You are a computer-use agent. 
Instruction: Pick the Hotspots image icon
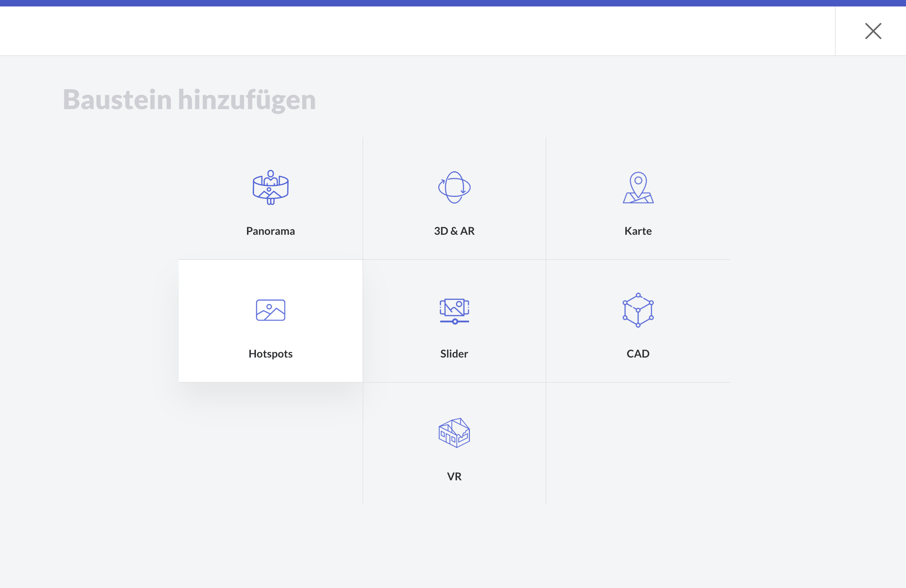[x=270, y=310]
